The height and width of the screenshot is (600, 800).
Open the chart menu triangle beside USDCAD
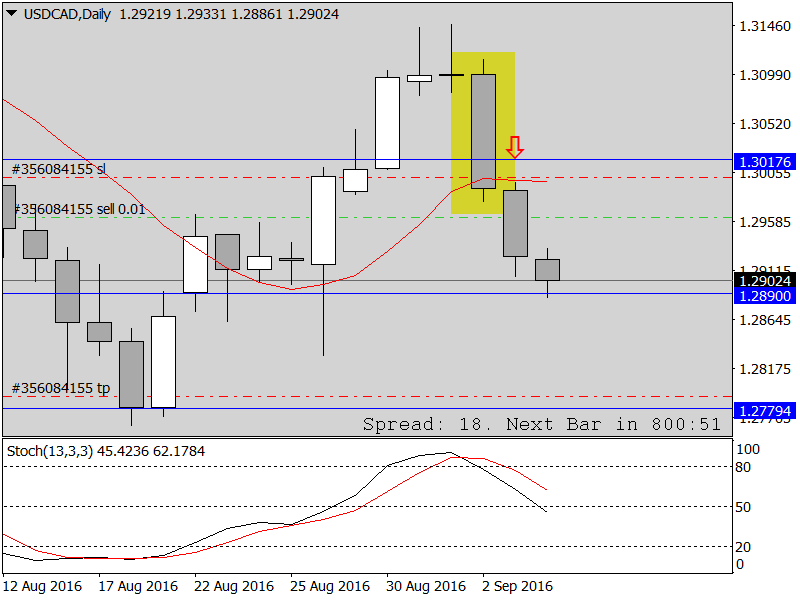tap(11, 14)
